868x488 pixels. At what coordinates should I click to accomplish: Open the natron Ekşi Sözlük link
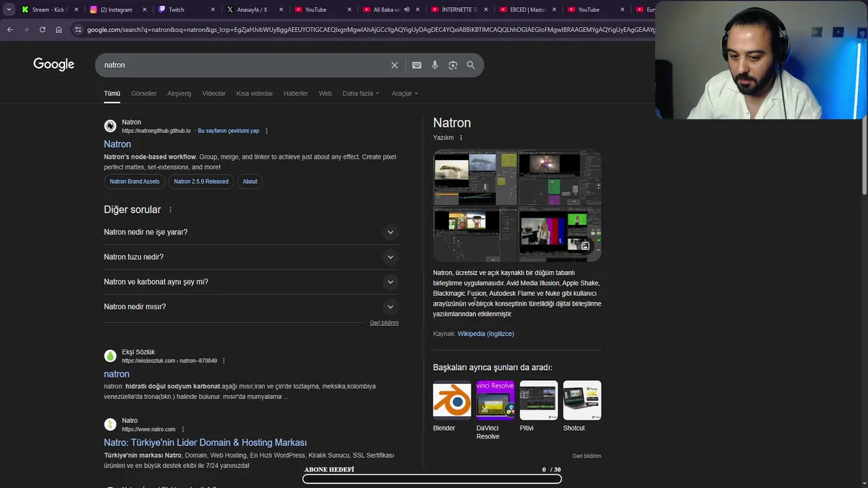click(117, 374)
